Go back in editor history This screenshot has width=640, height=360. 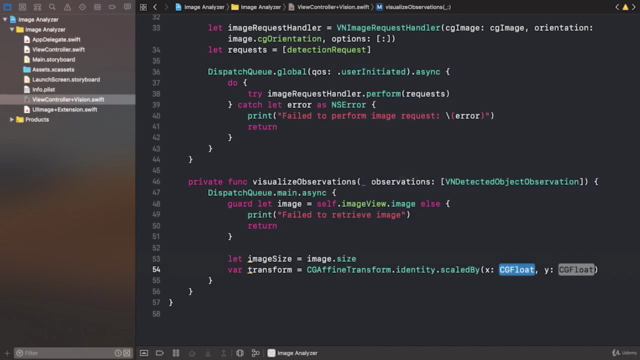click(155, 7)
